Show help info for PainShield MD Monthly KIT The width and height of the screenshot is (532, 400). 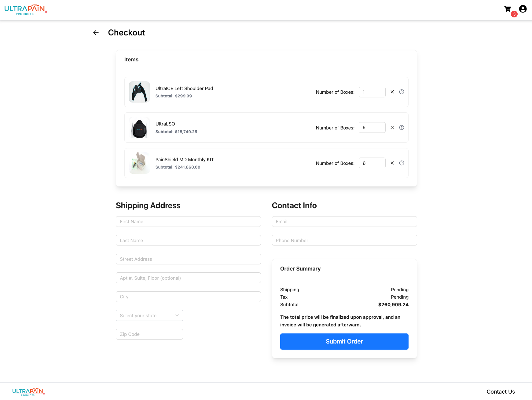[x=402, y=163]
